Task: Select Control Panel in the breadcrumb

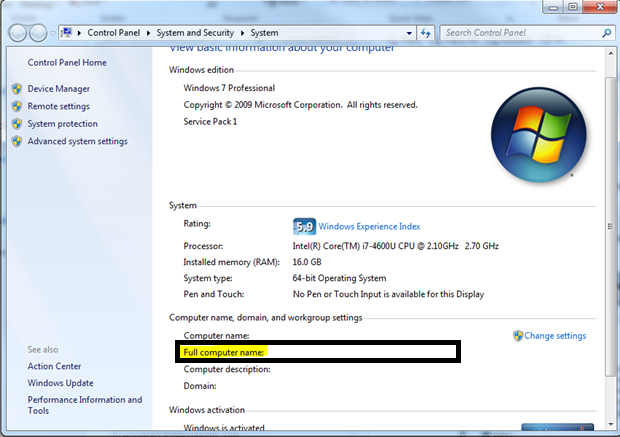Action: point(113,33)
